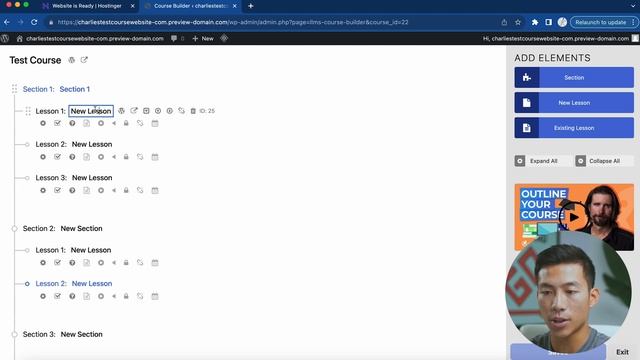Image resolution: width=640 pixels, height=360 pixels.
Task: Content document icon under Section 1 Lesson 2
Action: coord(87,157)
